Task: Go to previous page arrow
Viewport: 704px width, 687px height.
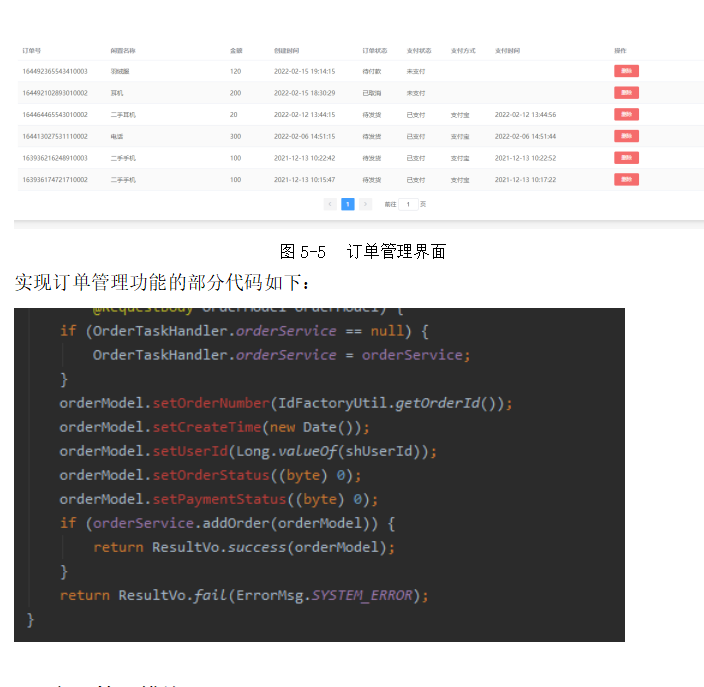Action: click(x=330, y=204)
